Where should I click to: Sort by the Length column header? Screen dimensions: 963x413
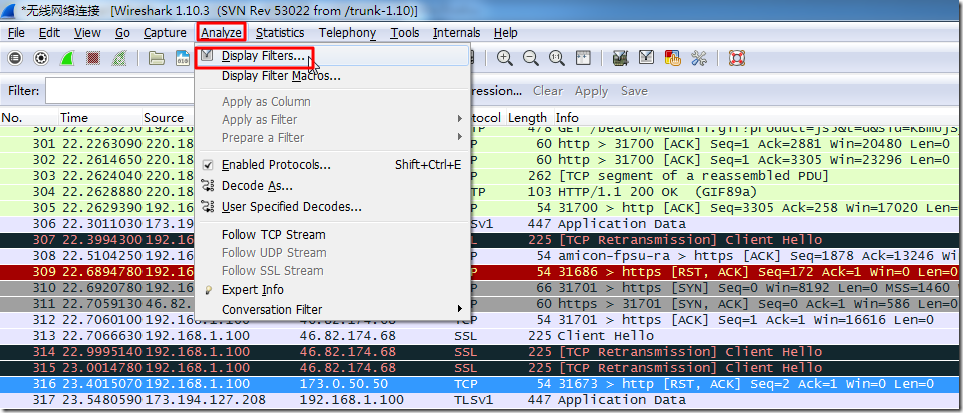[529, 117]
